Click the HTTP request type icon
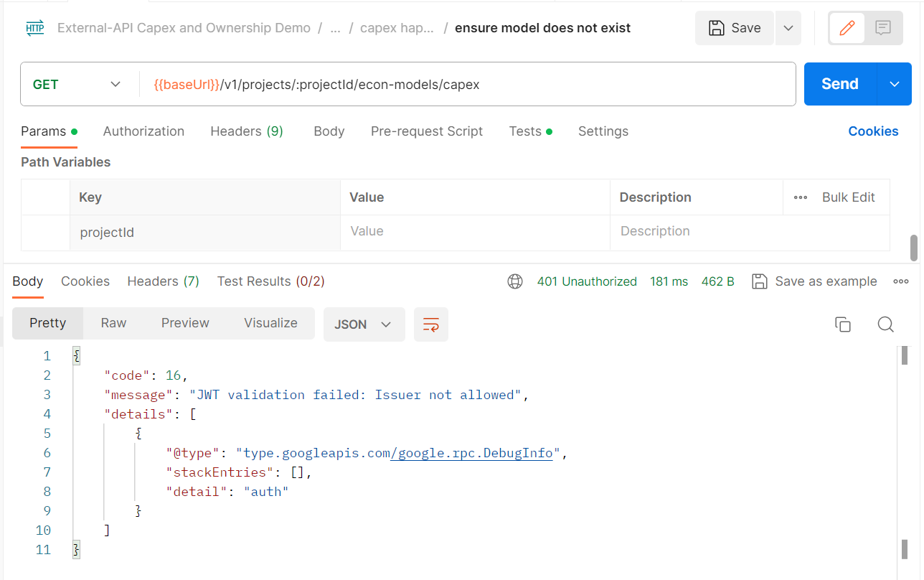924x580 pixels. click(x=35, y=28)
